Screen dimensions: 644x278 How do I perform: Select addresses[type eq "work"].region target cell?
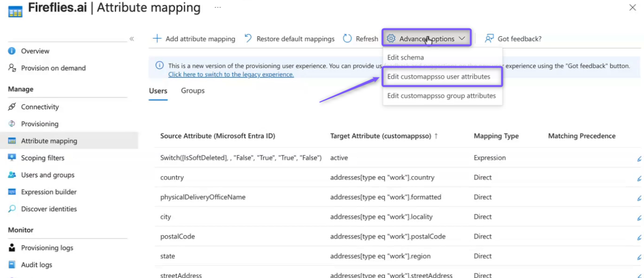(x=379, y=256)
